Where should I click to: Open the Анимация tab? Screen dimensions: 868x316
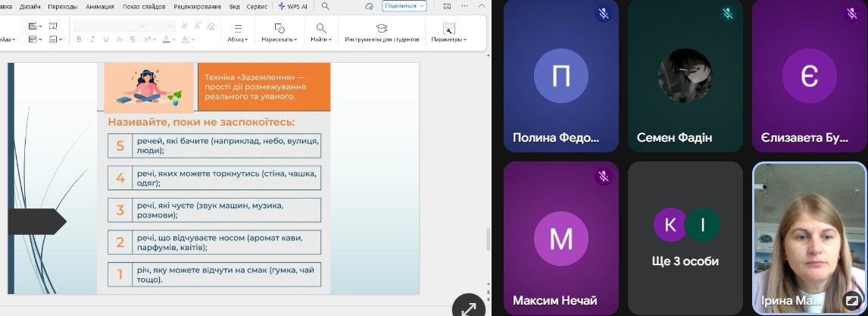pos(100,6)
